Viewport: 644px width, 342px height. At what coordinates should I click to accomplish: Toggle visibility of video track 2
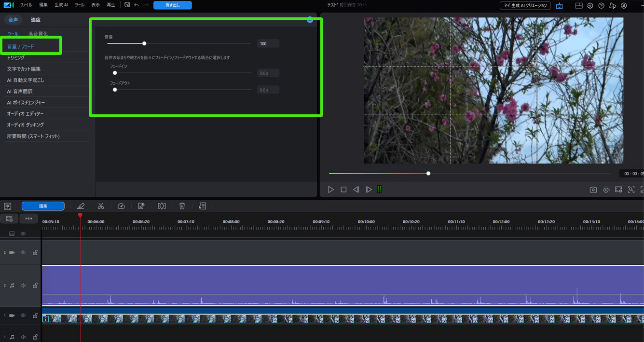coord(23,252)
